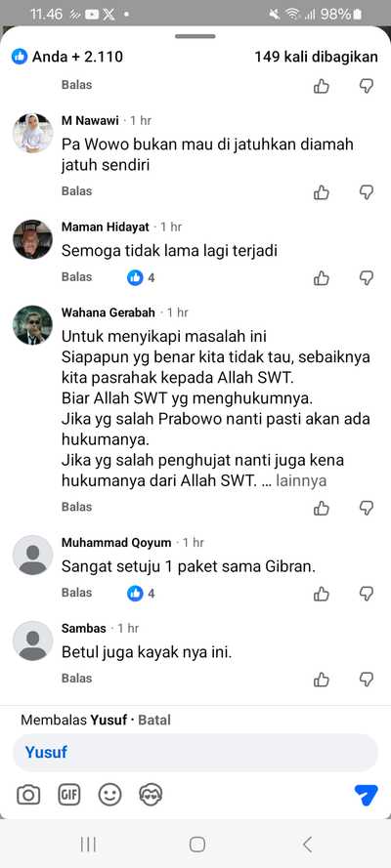Send the reply with the arrow icon
Image resolution: width=391 pixels, height=868 pixels.
tap(367, 795)
